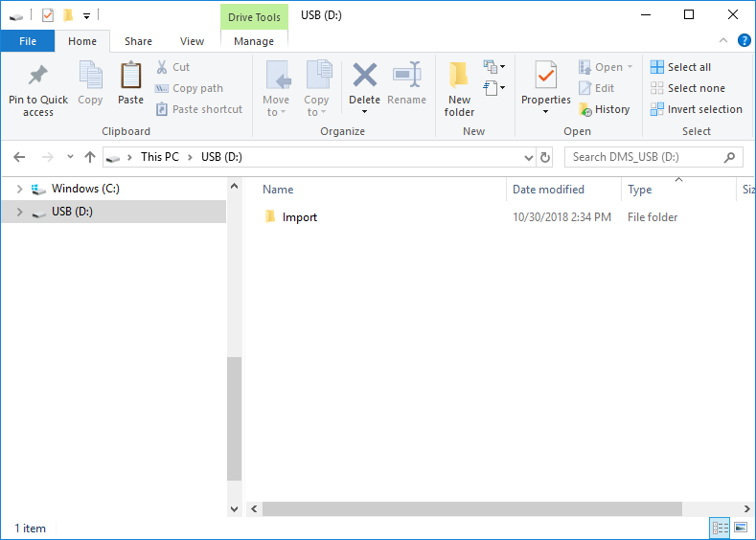Click Invert selection in ribbon
This screenshot has height=540, width=756.
click(x=696, y=109)
